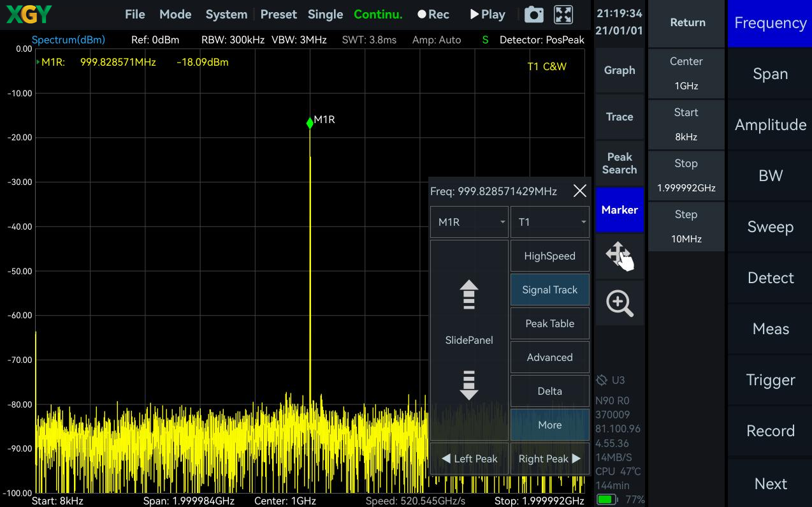The image size is (812, 507).
Task: Click Preset in the top bar
Action: 279,15
